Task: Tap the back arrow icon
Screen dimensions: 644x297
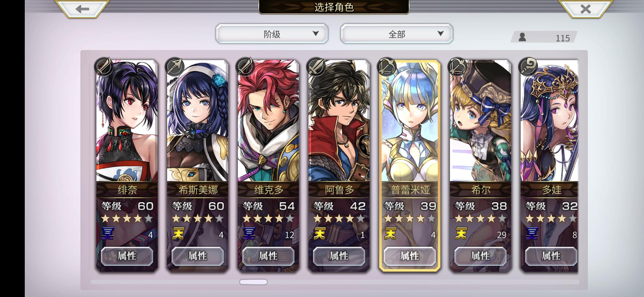Action: (82, 9)
